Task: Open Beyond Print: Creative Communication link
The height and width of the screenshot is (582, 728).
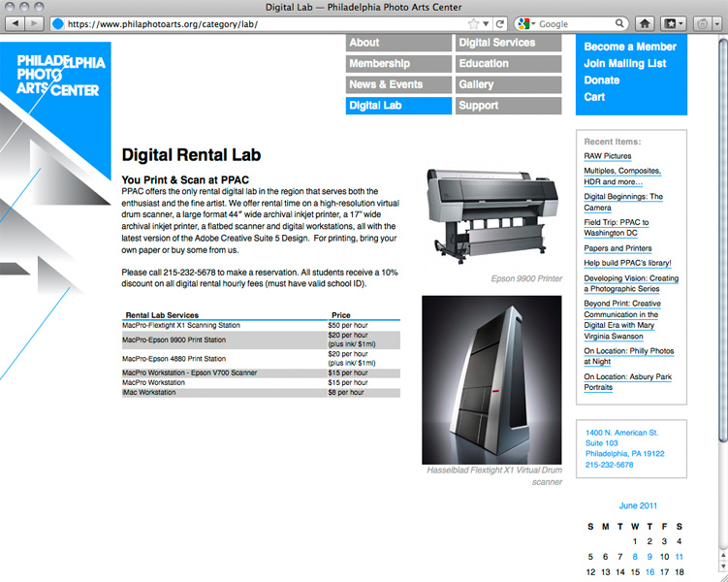Action: click(622, 319)
